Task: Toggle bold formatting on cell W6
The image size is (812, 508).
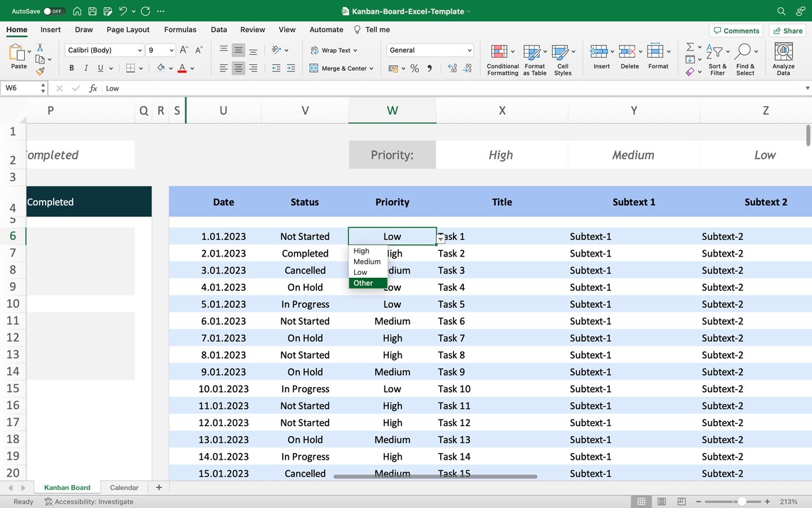Action: click(x=71, y=67)
